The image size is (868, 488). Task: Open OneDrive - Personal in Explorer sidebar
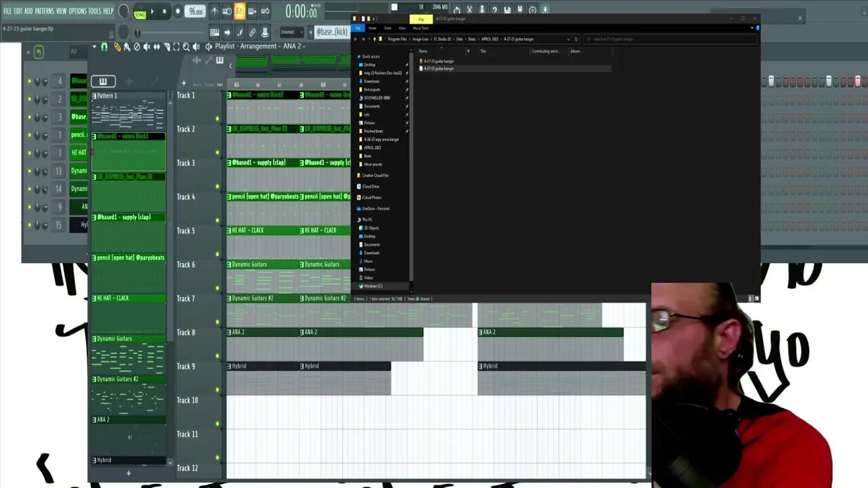[x=376, y=208]
